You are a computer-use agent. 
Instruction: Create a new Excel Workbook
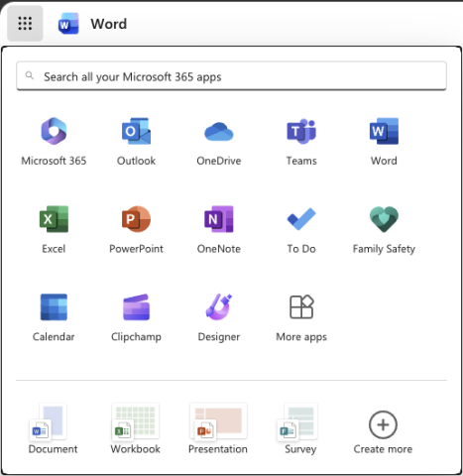pos(136,429)
